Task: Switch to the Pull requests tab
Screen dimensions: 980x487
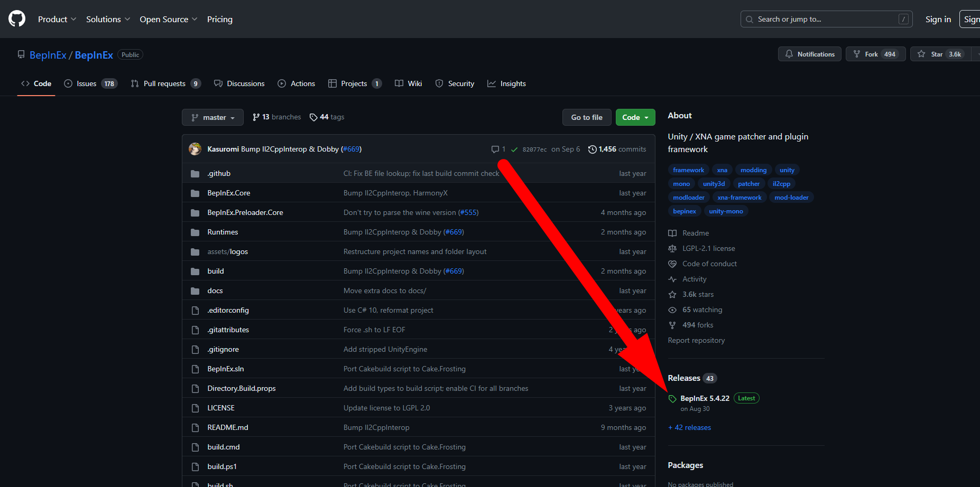Action: click(165, 83)
